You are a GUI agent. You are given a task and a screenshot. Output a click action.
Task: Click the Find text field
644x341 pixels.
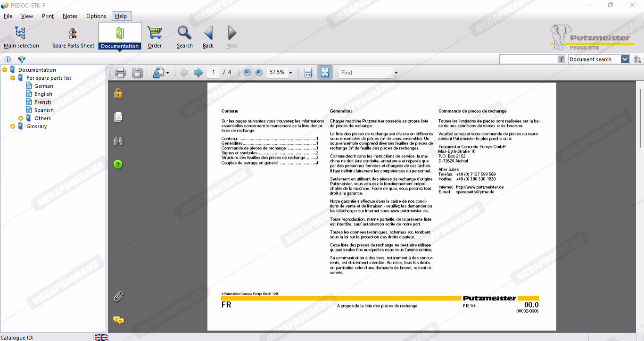click(x=366, y=73)
